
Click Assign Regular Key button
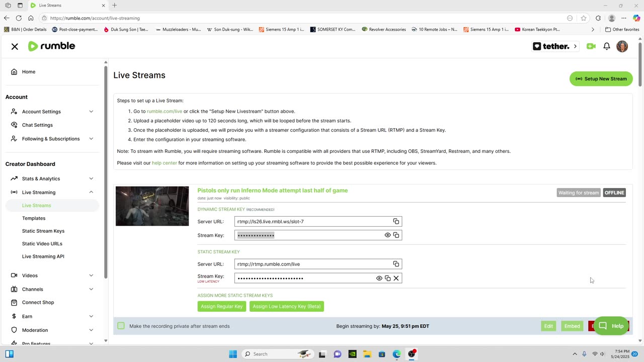[222, 306]
